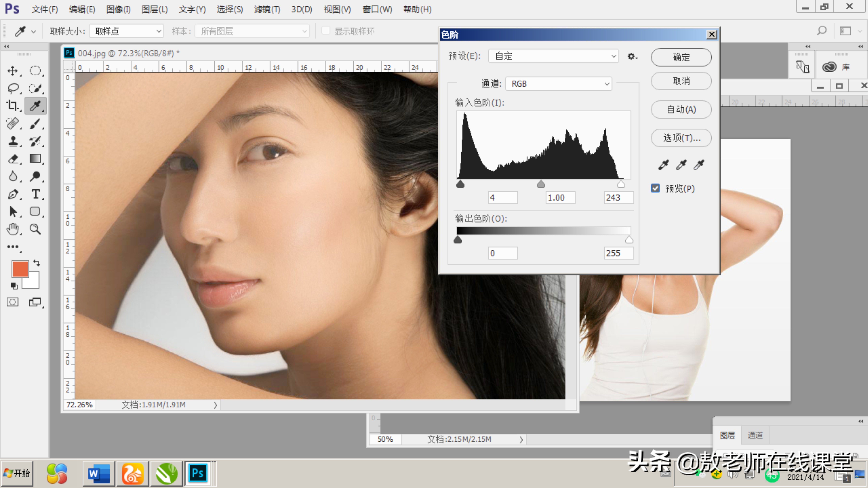868x488 pixels.
Task: Toggle the Show Sampling Ring checkbox
Action: point(325,31)
